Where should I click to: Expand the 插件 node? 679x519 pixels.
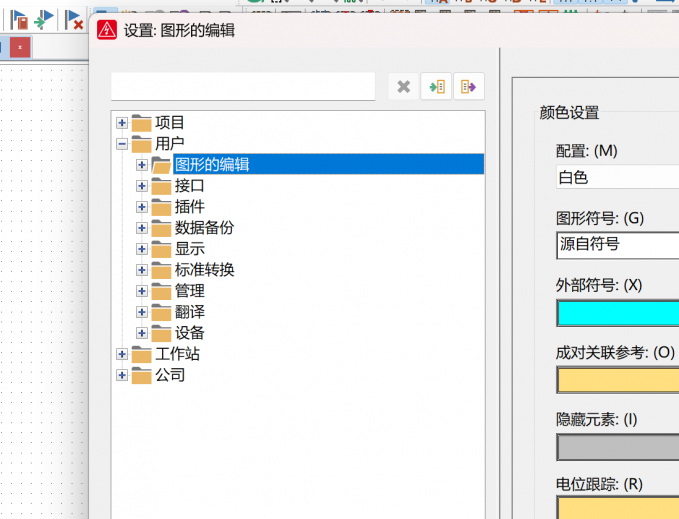[142, 207]
